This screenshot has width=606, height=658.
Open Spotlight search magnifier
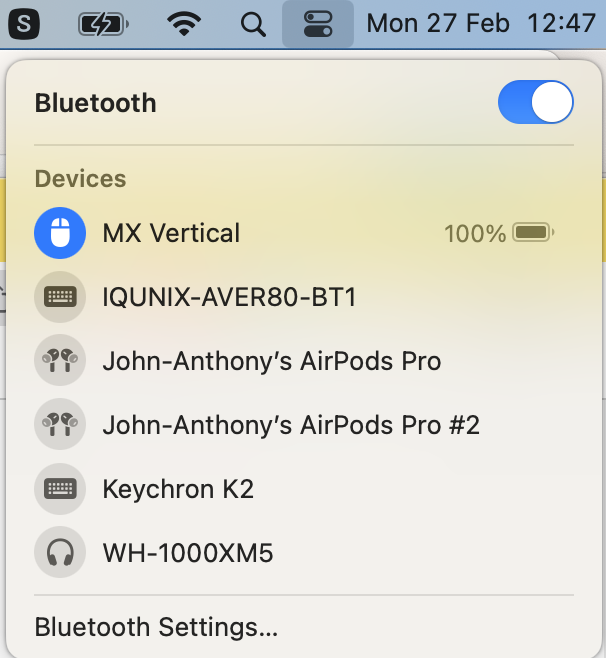click(x=254, y=24)
